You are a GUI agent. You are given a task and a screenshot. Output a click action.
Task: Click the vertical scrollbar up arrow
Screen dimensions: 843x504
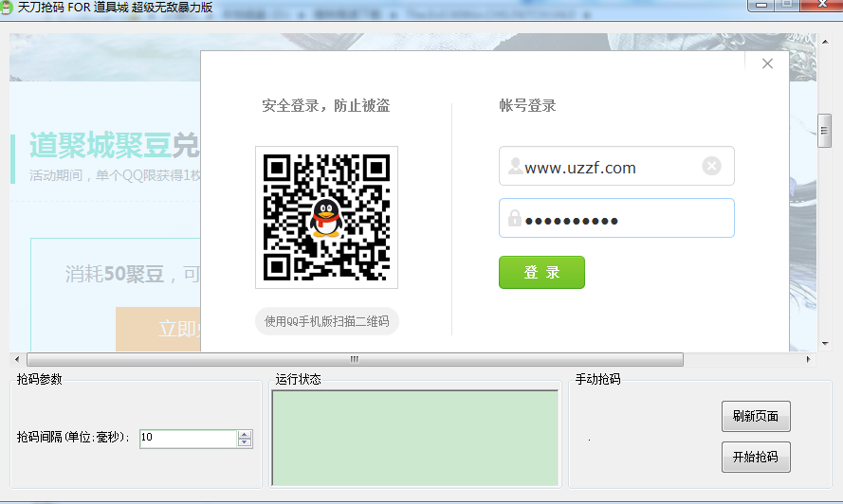[x=825, y=42]
